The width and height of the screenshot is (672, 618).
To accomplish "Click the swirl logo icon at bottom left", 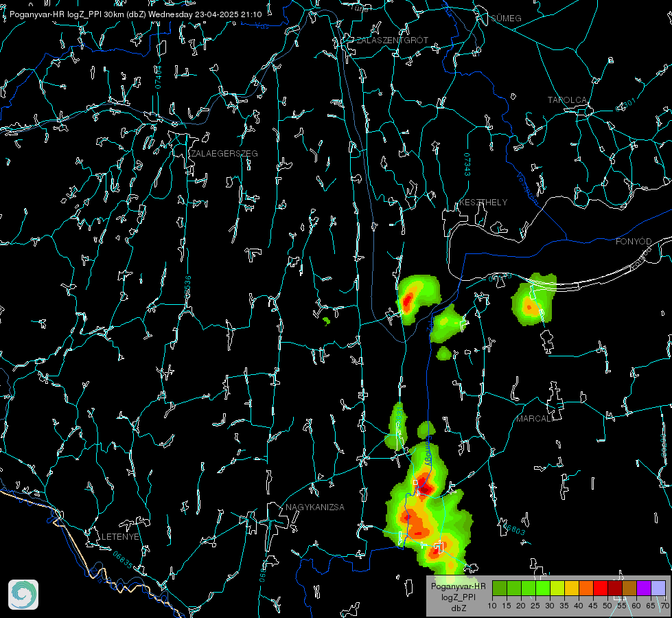I will pos(23,595).
